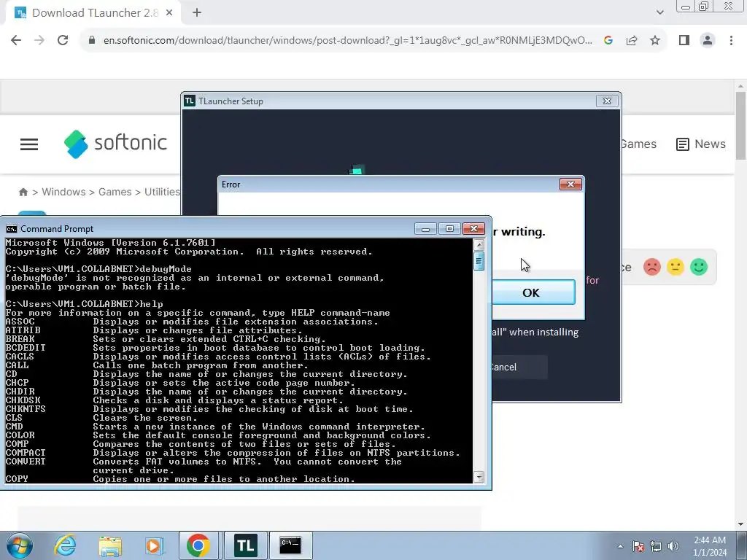Viewport: 747px width, 560px height.
Task: Click Cancel in TLauncher Setup
Action: coord(519,367)
